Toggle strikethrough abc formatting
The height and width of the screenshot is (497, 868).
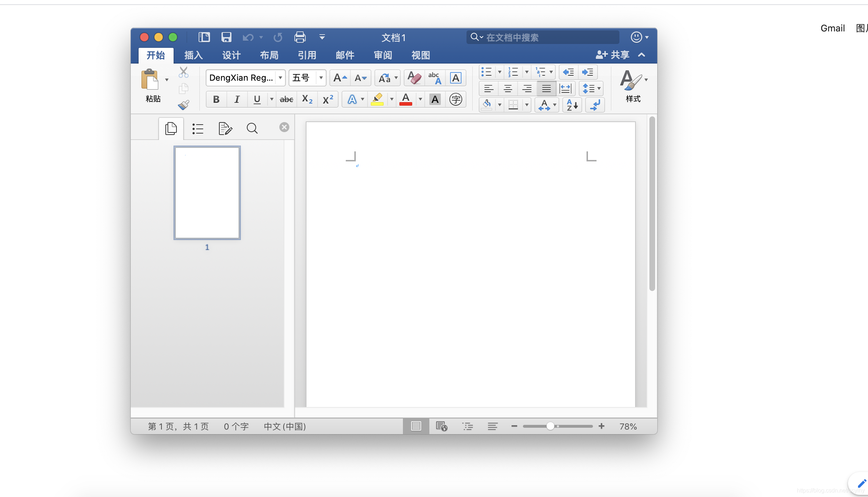[x=286, y=99]
